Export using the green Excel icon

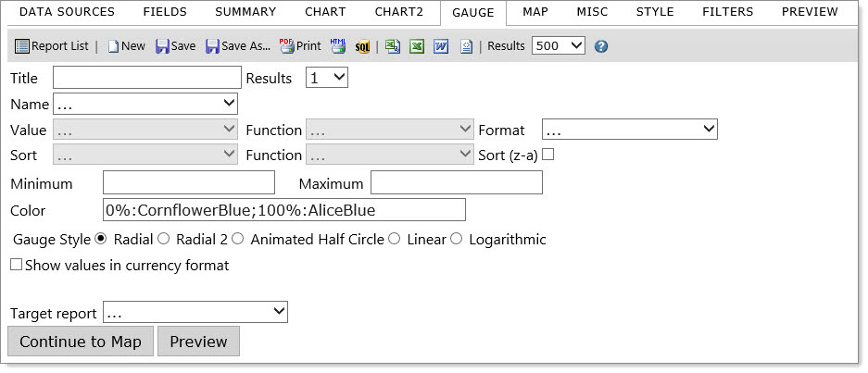point(417,46)
